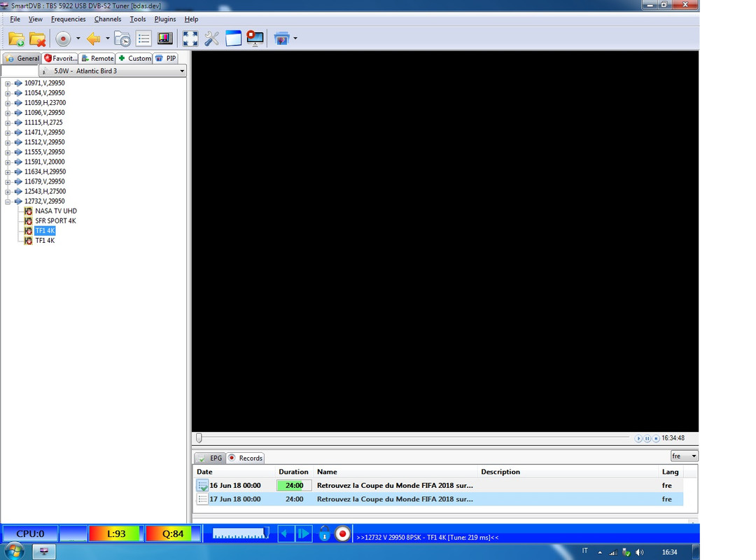Start recording with the toolbar record button
The image size is (756, 560).
point(63,39)
